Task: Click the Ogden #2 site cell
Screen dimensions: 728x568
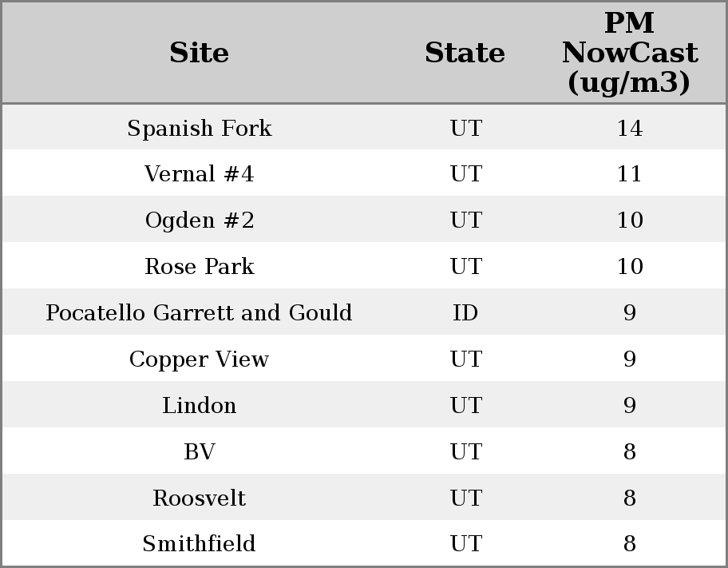Action: click(199, 220)
